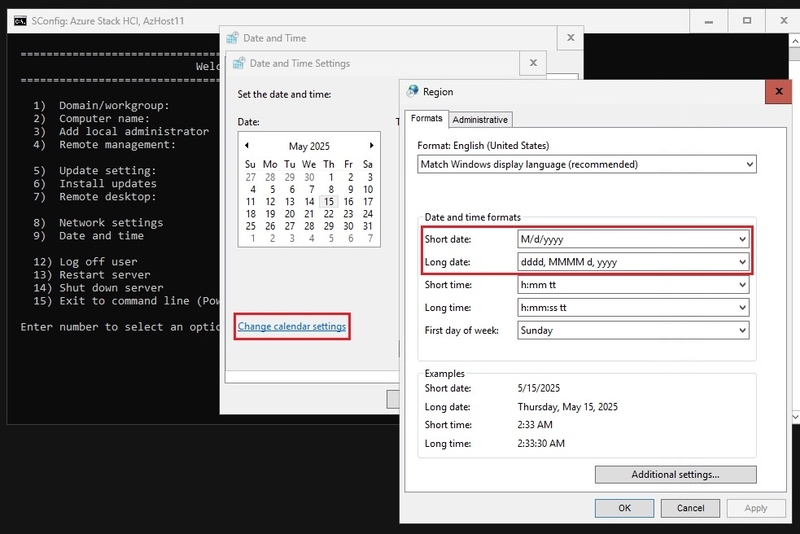Click the Additional settings button
Image resolution: width=800 pixels, height=534 pixels.
pyautogui.click(x=675, y=475)
